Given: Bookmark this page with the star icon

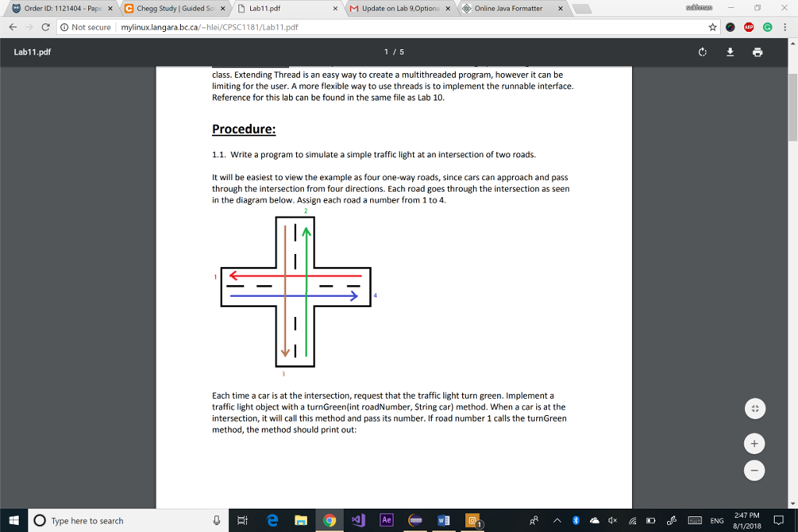Looking at the screenshot, I should (x=711, y=27).
